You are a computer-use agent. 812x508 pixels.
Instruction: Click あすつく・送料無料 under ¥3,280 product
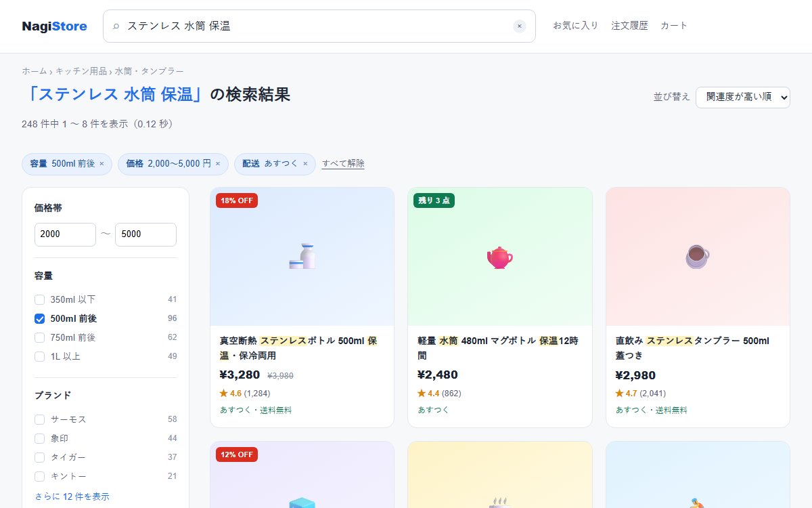256,410
